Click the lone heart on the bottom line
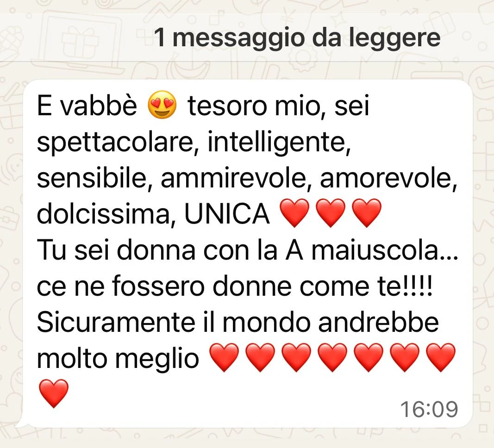 coord(54,393)
